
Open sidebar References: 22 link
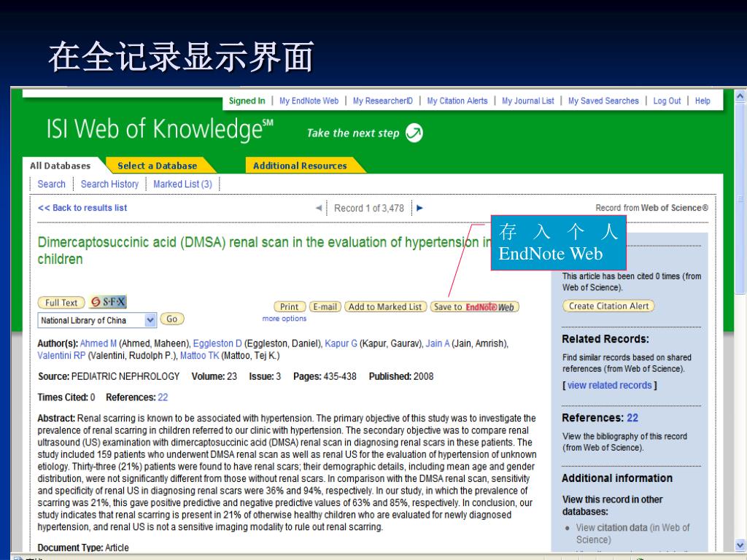pyautogui.click(x=632, y=418)
